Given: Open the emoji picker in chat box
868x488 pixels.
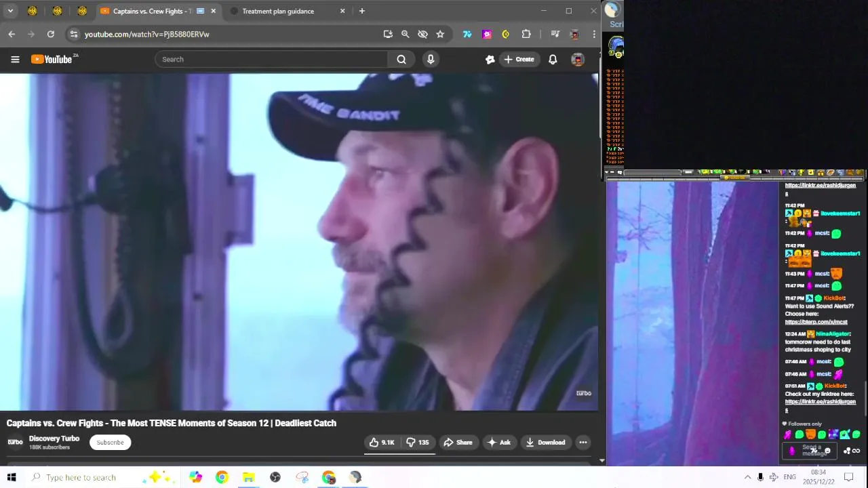Looking at the screenshot, I should coord(827,451).
